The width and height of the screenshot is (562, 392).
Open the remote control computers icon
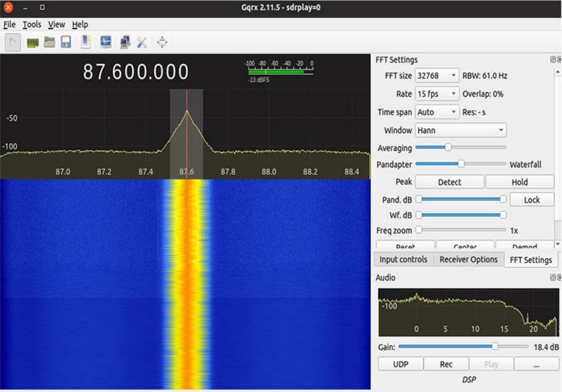(x=125, y=42)
